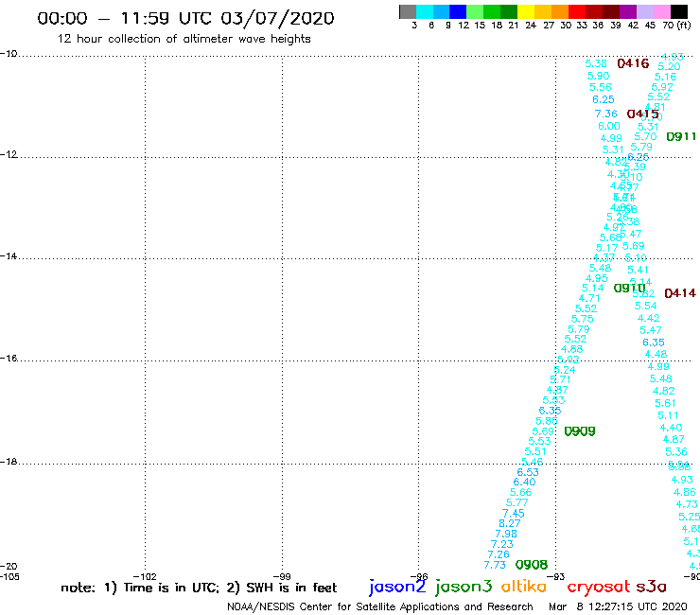Click the 5.36 wave height value

click(676, 451)
